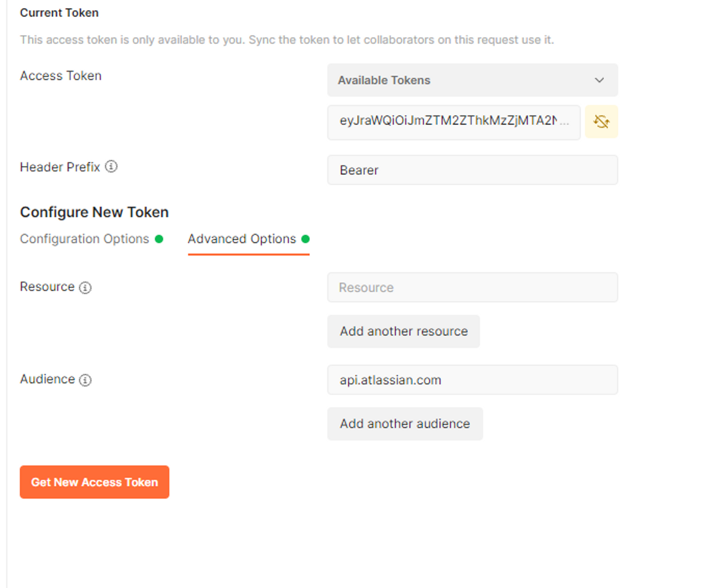
Task: Select the Advanced Options tab
Action: [x=242, y=239]
